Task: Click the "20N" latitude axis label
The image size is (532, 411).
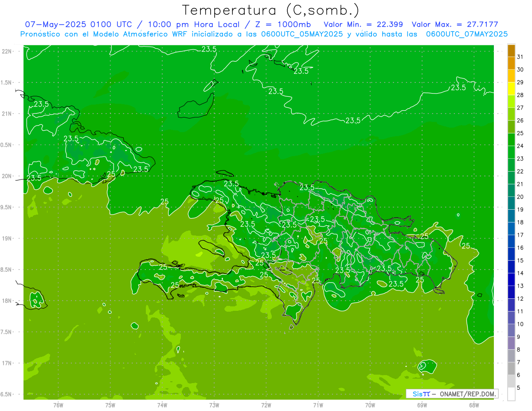Action: 7,176
